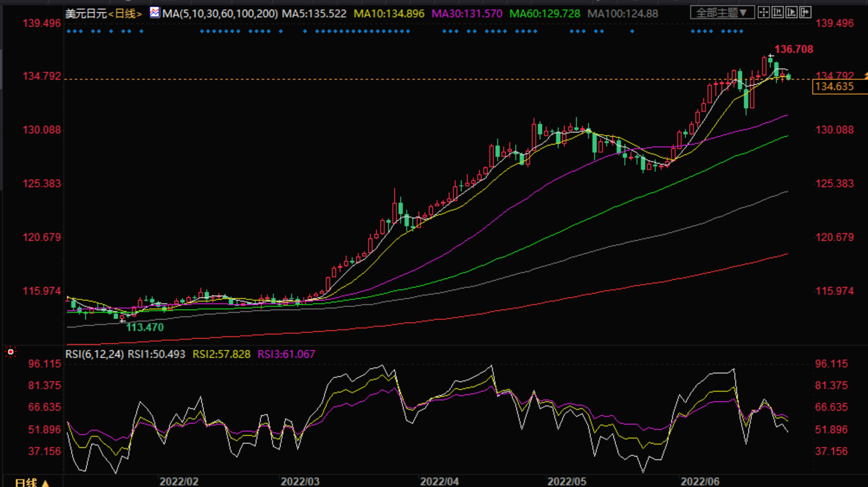Image resolution: width=868 pixels, height=487 pixels.
Task: Click the 113.470 low price label
Action: click(145, 328)
